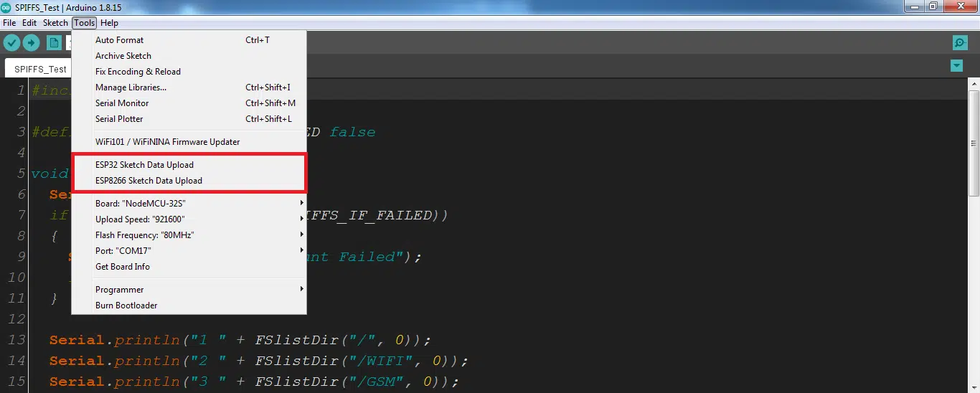This screenshot has width=980, height=393.
Task: Click the Arduino app icon in title bar
Action: pos(6,7)
